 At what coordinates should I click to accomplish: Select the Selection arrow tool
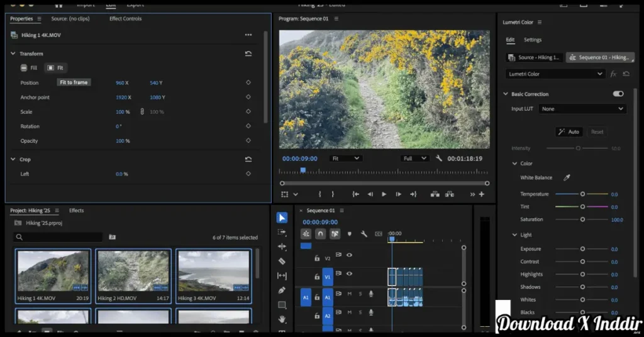point(282,218)
